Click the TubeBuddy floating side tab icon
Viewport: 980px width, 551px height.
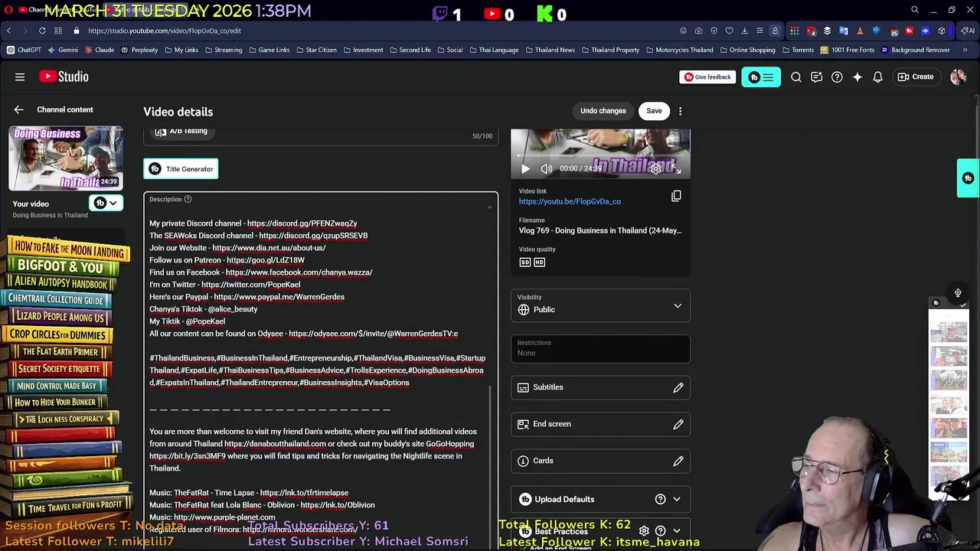tap(968, 178)
